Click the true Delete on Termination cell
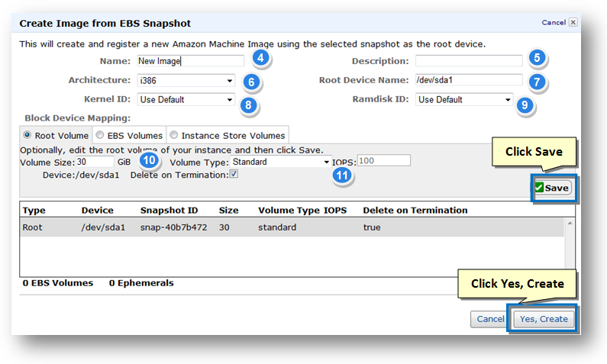Image resolution: width=607 pixels, height=364 pixels. (x=372, y=227)
